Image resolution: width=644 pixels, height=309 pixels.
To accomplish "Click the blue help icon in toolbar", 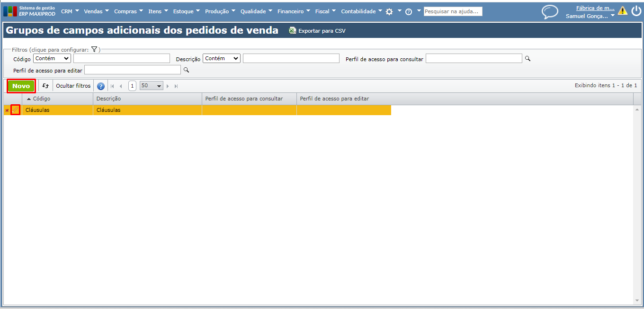I will coord(101,86).
